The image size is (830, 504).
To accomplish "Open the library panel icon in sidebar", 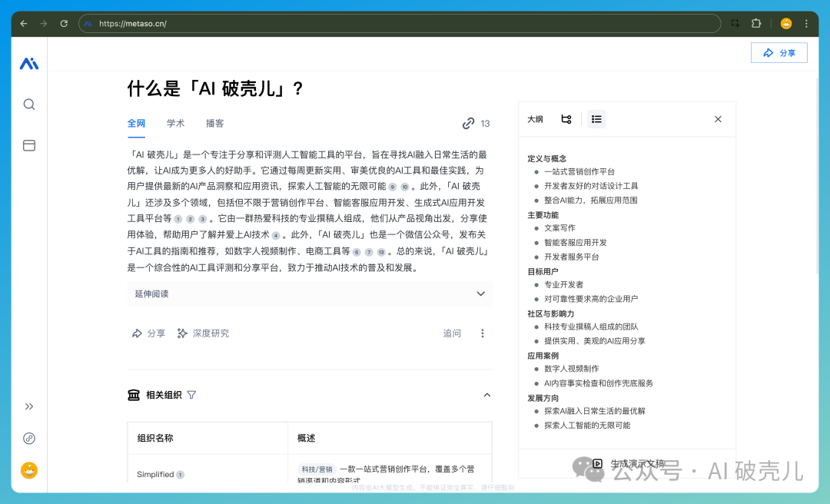I will click(x=29, y=145).
